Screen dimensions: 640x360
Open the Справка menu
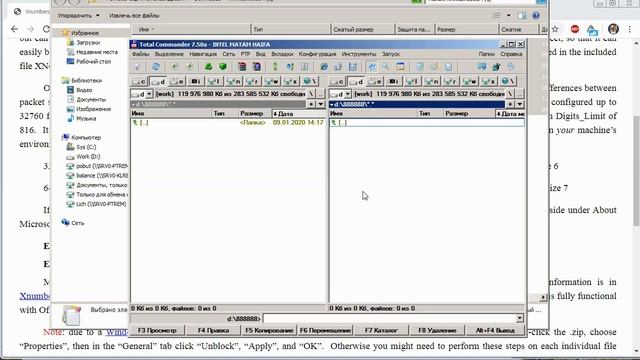coord(511,54)
